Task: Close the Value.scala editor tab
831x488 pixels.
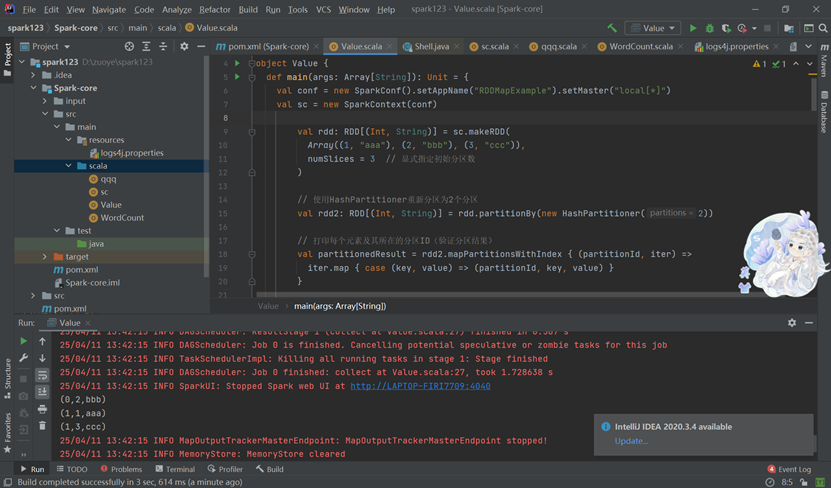Action: (x=390, y=47)
